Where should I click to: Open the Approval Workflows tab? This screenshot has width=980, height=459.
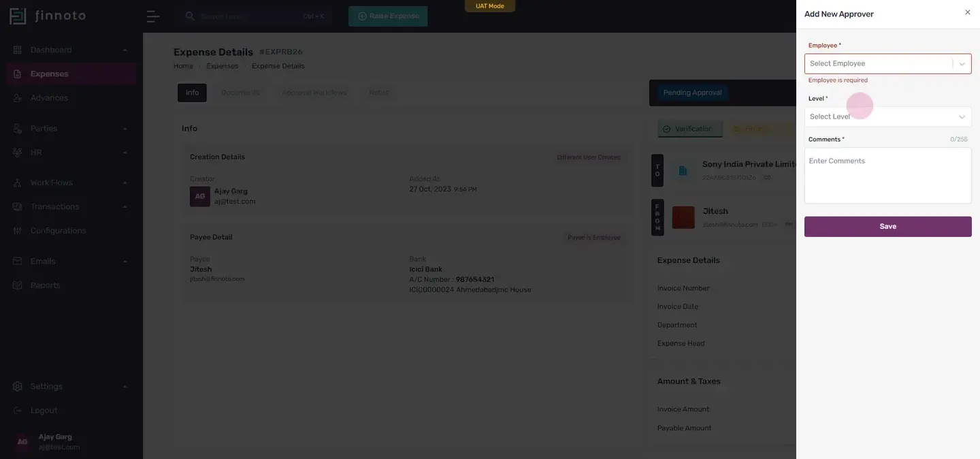pos(314,93)
